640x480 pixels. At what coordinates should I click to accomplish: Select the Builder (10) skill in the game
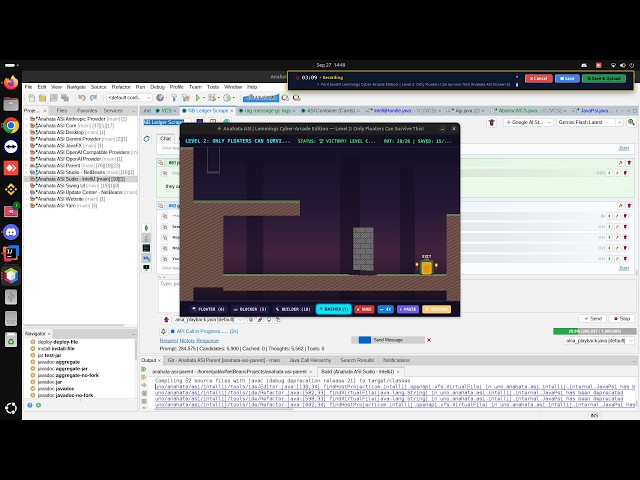pos(293,309)
